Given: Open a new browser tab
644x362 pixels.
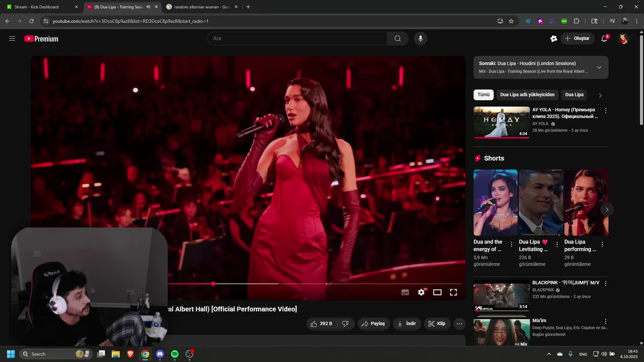Looking at the screenshot, I should click(x=248, y=7).
